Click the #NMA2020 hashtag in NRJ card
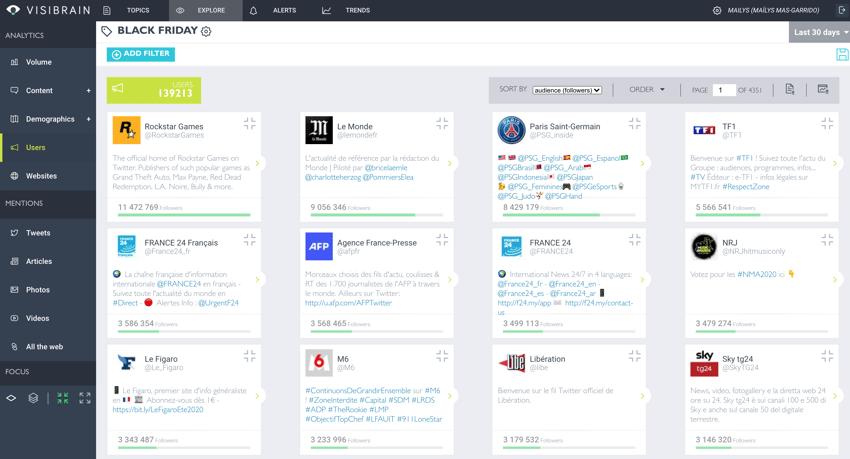The image size is (850, 459). pyautogui.click(x=757, y=274)
